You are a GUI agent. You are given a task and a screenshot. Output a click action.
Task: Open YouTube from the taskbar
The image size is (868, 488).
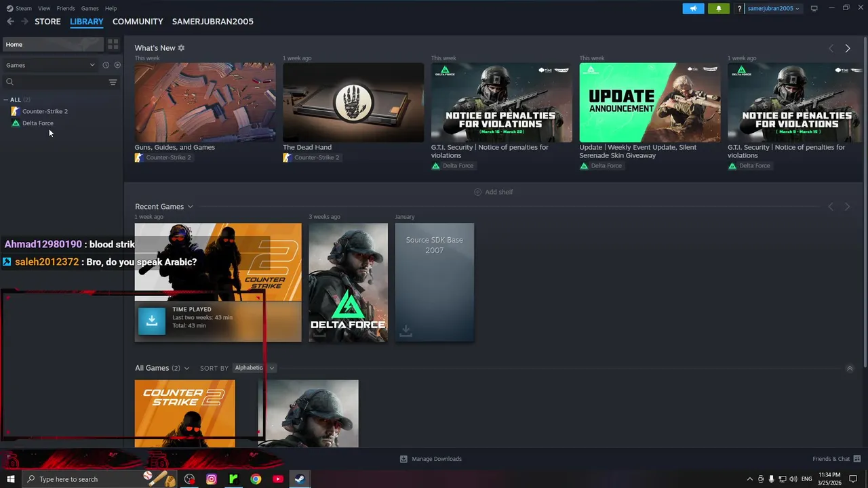click(x=278, y=479)
